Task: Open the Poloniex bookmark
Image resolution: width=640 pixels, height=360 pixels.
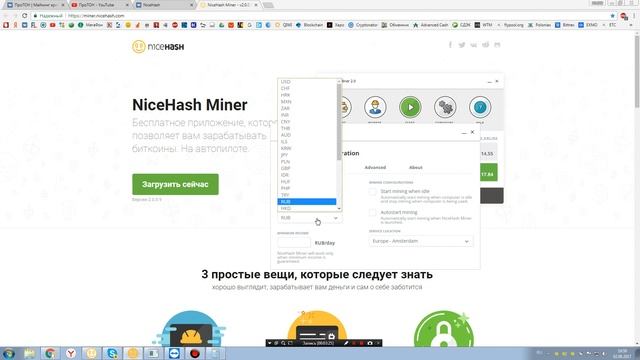Action: pyautogui.click(x=539, y=25)
